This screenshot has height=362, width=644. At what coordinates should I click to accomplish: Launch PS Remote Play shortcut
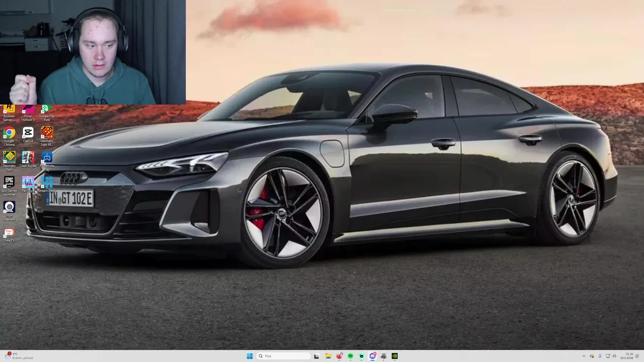pos(47,161)
